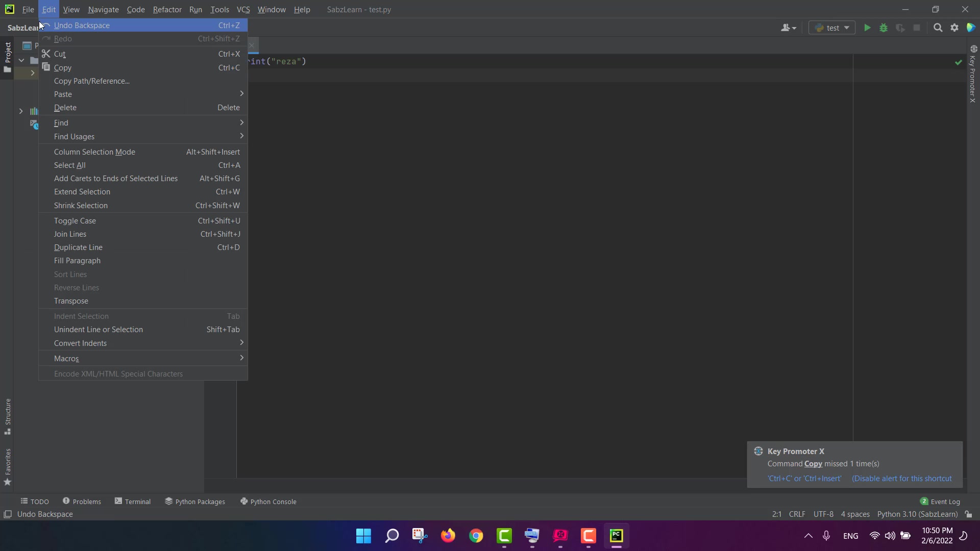
Task: Click 'Disable alert for this shortcut' link
Action: pyautogui.click(x=901, y=479)
